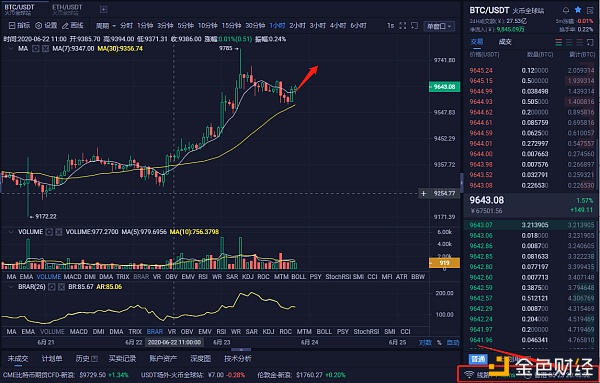The width and height of the screenshot is (600, 383).
Task: Open the 深度图 depth chart tab
Action: click(201, 359)
